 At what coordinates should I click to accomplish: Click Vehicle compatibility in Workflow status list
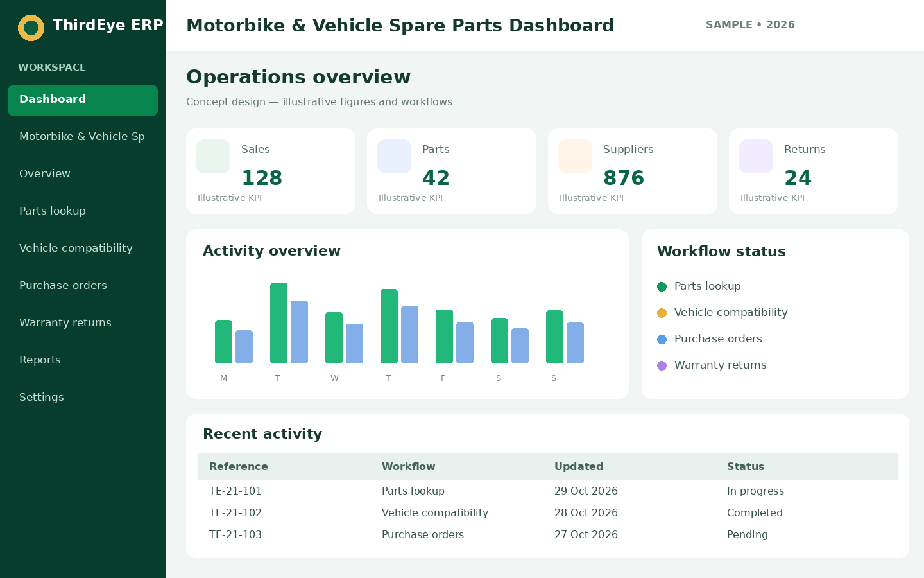coord(731,313)
